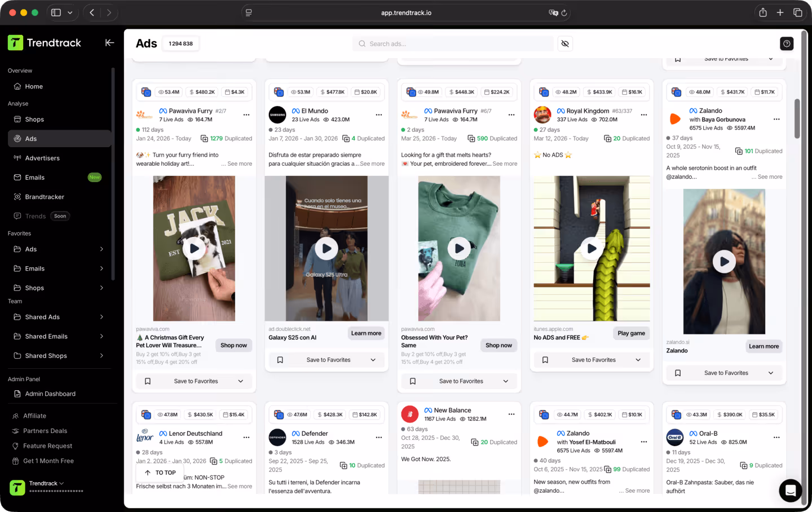Reload the page in Safari
The width and height of the screenshot is (812, 512).
(564, 12)
